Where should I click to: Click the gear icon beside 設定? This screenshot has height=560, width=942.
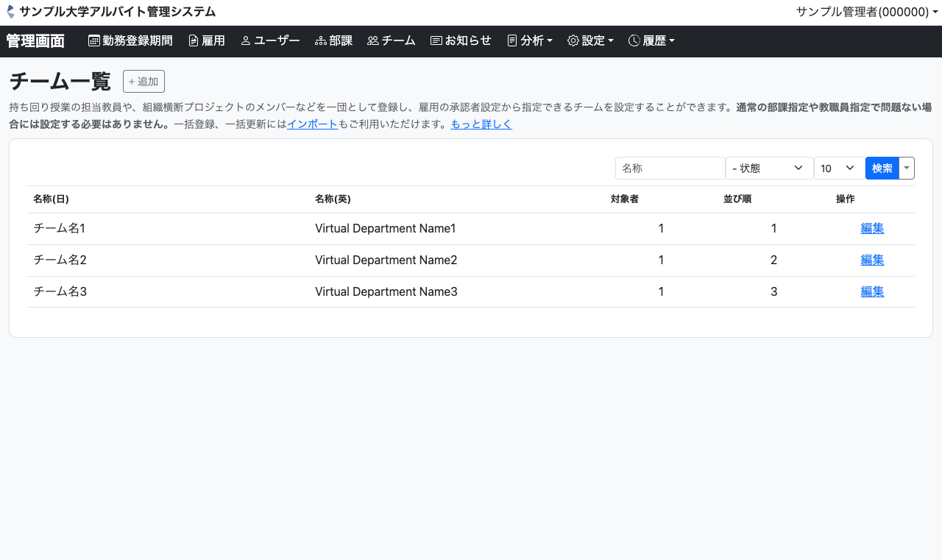point(573,41)
